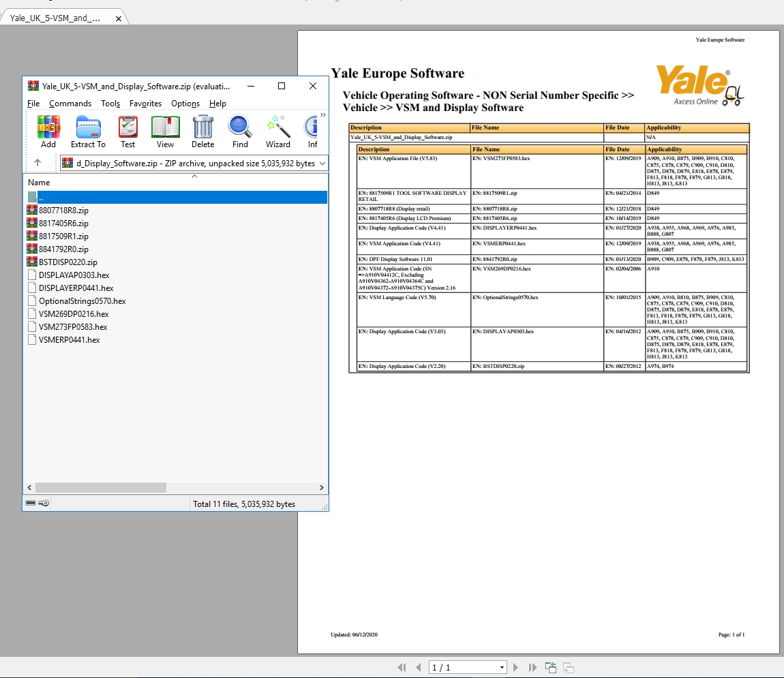The image size is (784, 678).
Task: Click the Yale Access Online logo in PDF
Action: pyautogui.click(x=700, y=85)
